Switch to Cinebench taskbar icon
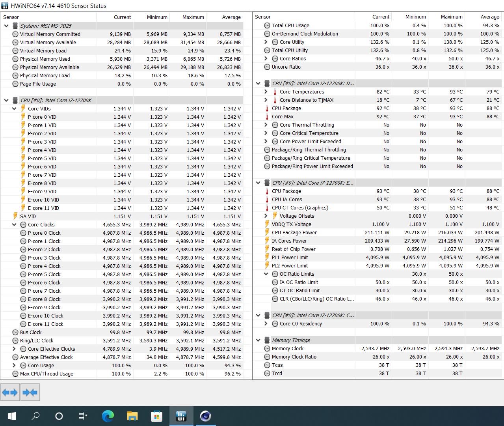This screenshot has width=504, height=426. [x=206, y=416]
